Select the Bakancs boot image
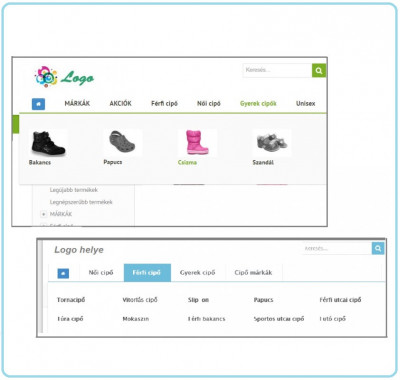The image size is (400, 380). click(48, 143)
